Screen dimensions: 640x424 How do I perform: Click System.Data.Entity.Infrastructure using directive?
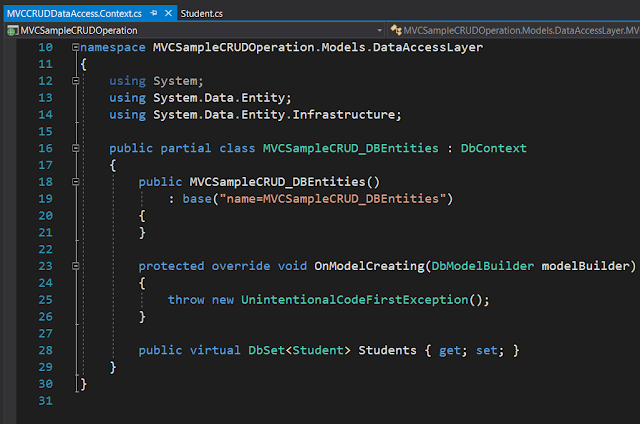[277, 115]
